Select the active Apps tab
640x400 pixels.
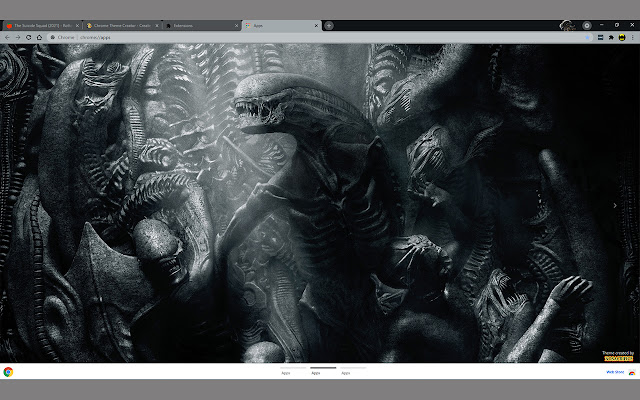click(282, 25)
